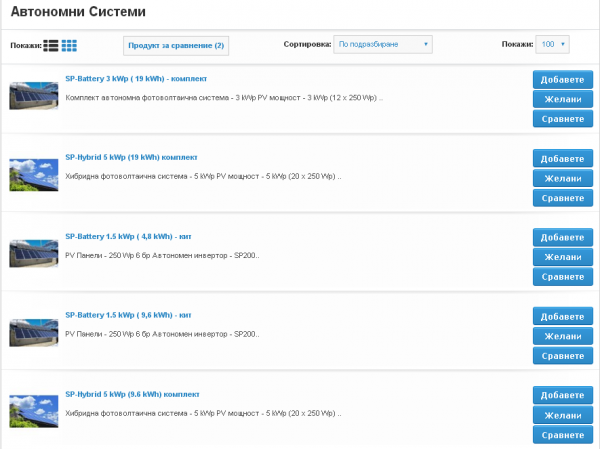Open SP-Battery 1.5 kWp (9,6 kWh) link

pyautogui.click(x=128, y=315)
